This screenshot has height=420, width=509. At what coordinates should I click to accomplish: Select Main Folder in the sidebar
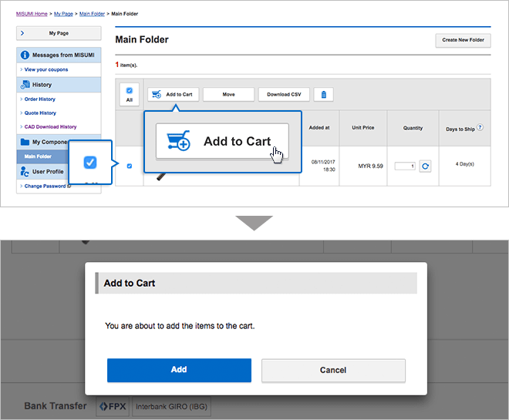coord(39,156)
